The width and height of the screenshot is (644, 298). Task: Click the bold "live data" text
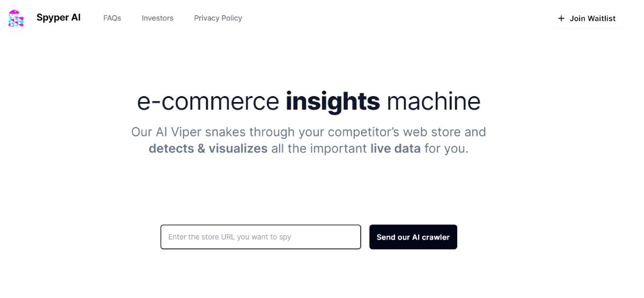coord(396,148)
